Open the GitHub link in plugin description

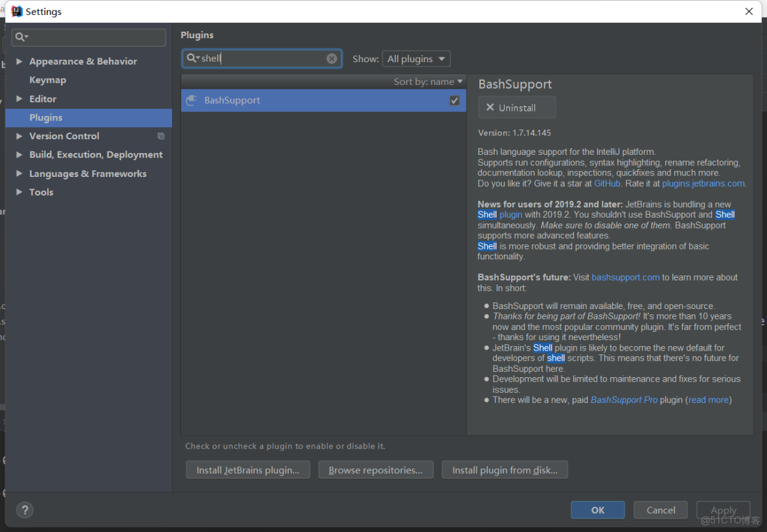tap(607, 183)
